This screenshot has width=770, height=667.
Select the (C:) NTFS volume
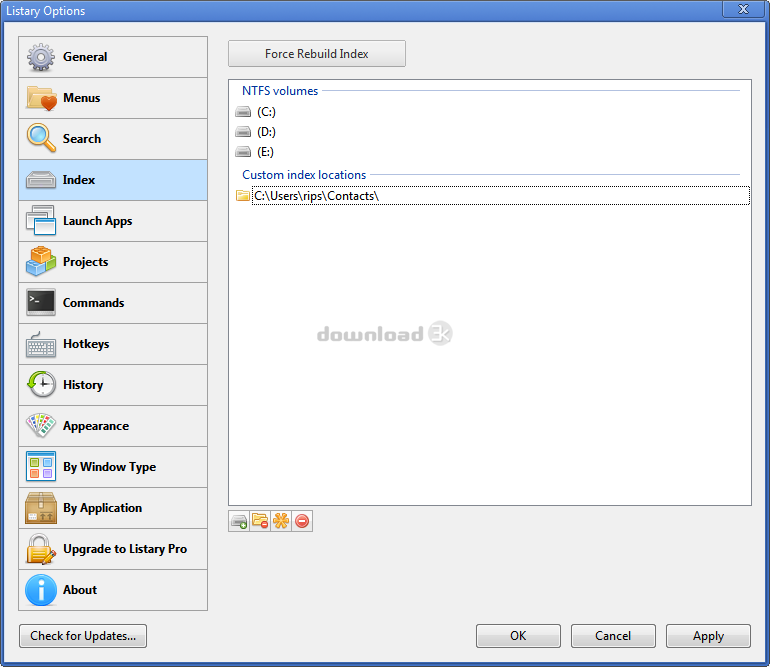click(255, 112)
